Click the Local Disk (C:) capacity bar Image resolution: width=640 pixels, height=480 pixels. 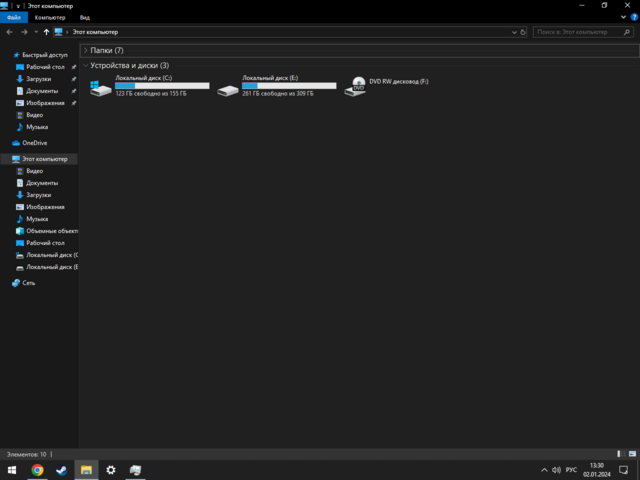pyautogui.click(x=162, y=86)
